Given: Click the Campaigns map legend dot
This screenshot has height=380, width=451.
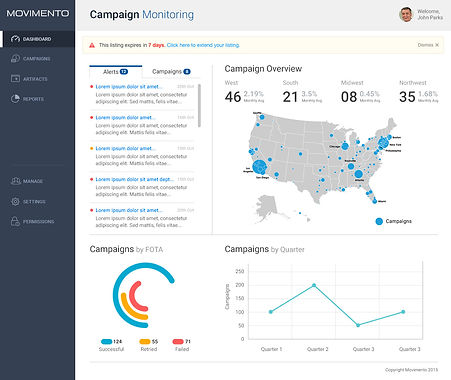Looking at the screenshot, I should click(x=379, y=221).
